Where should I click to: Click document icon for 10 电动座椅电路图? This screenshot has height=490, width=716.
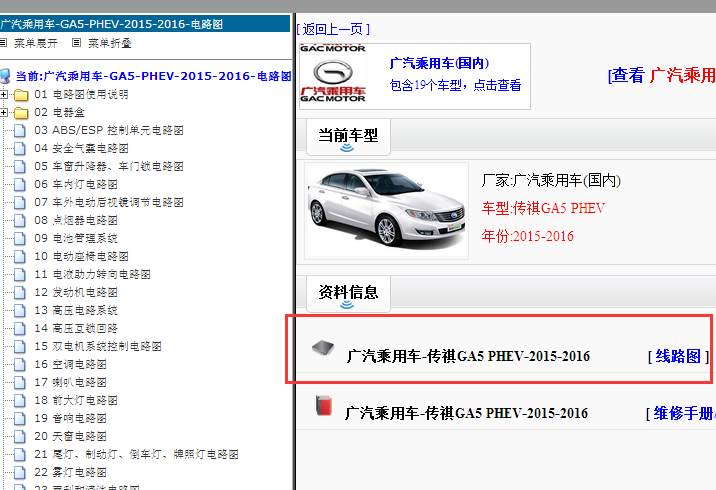point(20,257)
